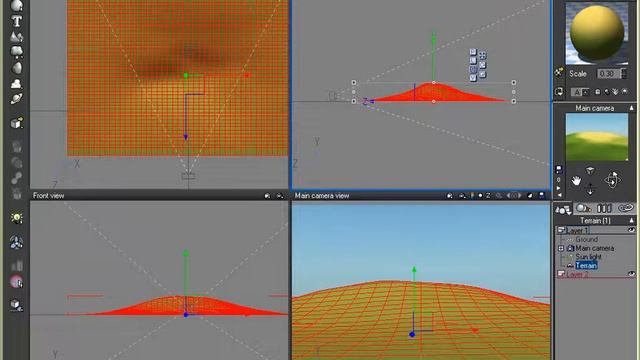The width and height of the screenshot is (640, 360).
Task: Click the camera pan hand icon
Action: [x=576, y=180]
